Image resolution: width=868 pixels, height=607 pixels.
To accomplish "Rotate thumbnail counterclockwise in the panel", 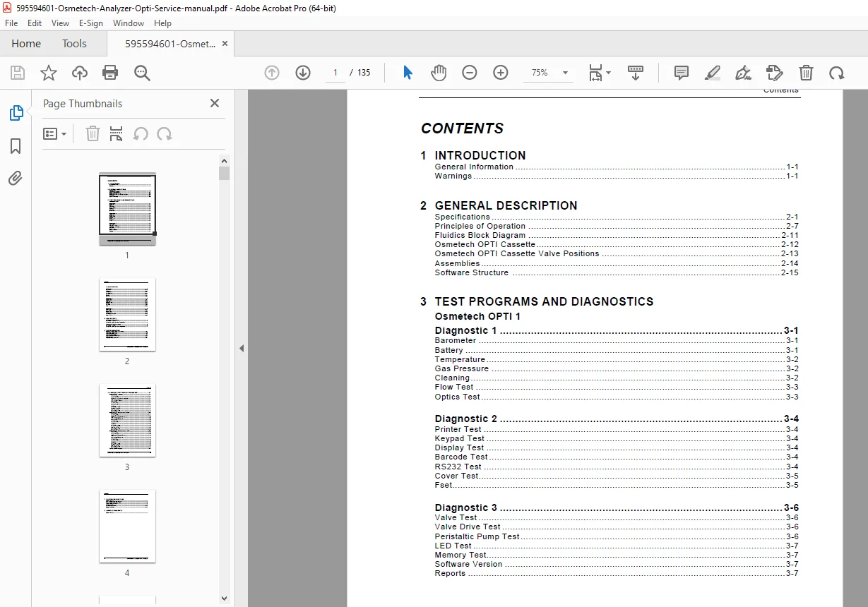I will (141, 134).
